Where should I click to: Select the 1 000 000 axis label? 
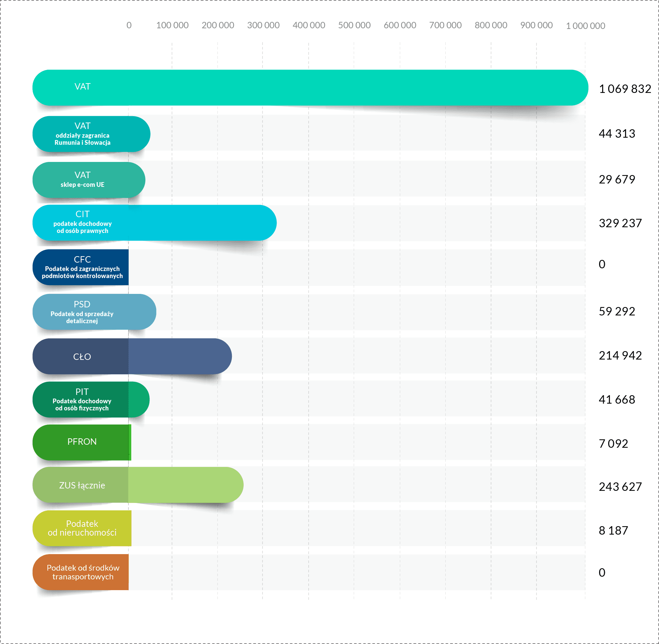coord(585,26)
